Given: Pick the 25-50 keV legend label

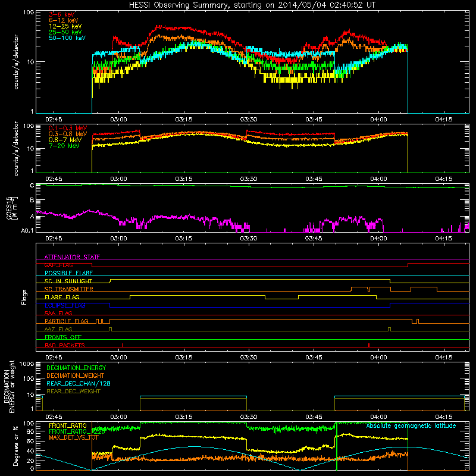Looking at the screenshot, I should pyautogui.click(x=65, y=32).
